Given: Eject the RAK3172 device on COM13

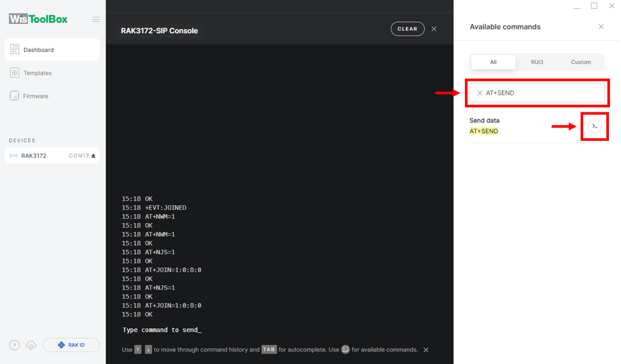Looking at the screenshot, I should click(x=94, y=155).
